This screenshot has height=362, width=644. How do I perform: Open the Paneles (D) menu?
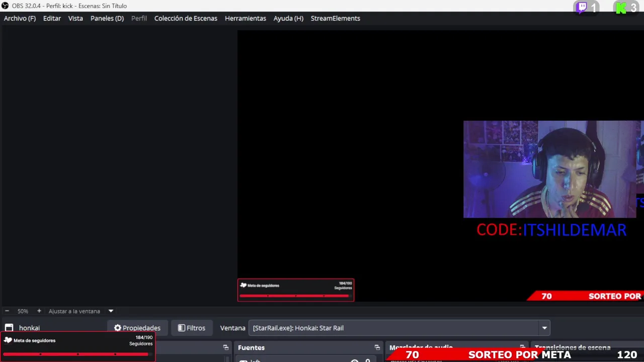point(107,18)
